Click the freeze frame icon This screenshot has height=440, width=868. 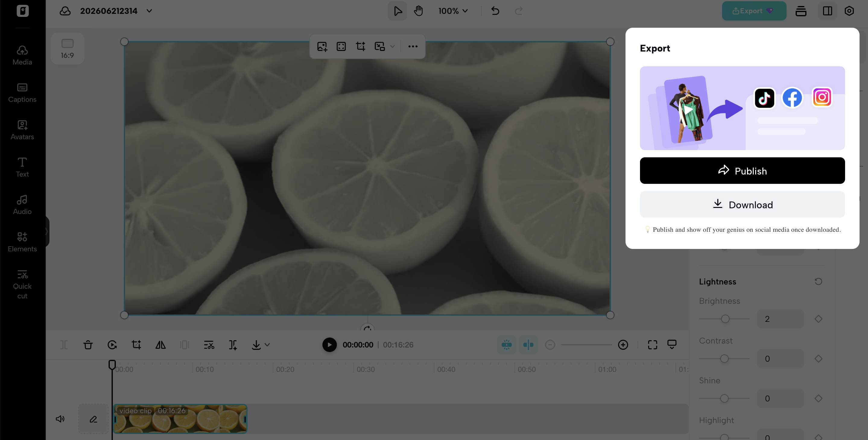click(185, 345)
